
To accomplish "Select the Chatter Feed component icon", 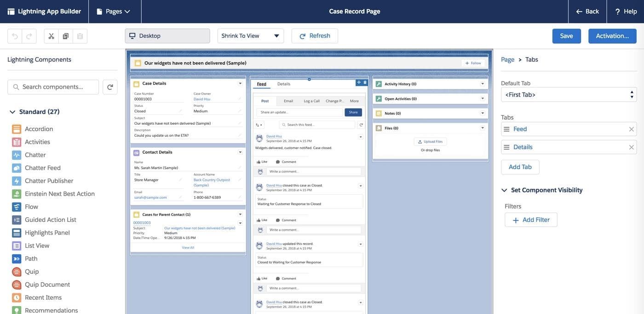I will pyautogui.click(x=17, y=168).
